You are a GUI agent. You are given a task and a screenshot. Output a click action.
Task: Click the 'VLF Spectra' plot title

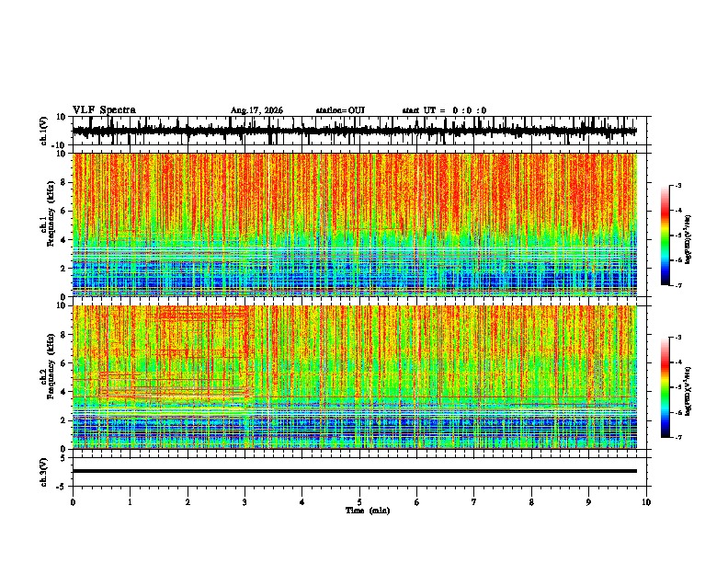tap(104, 110)
